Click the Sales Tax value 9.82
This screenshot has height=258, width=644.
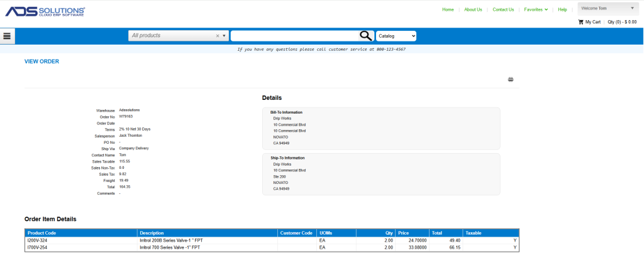(123, 174)
